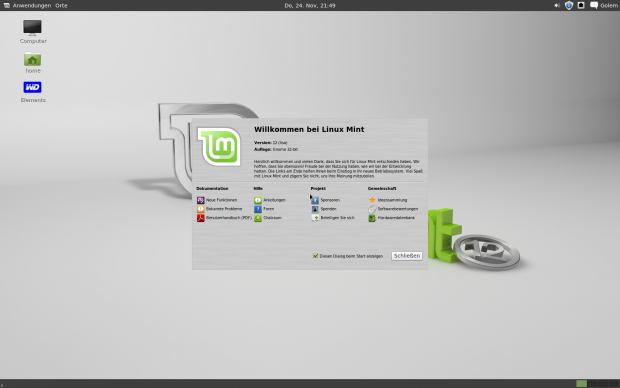Click the Chatraum green icon

258,218
